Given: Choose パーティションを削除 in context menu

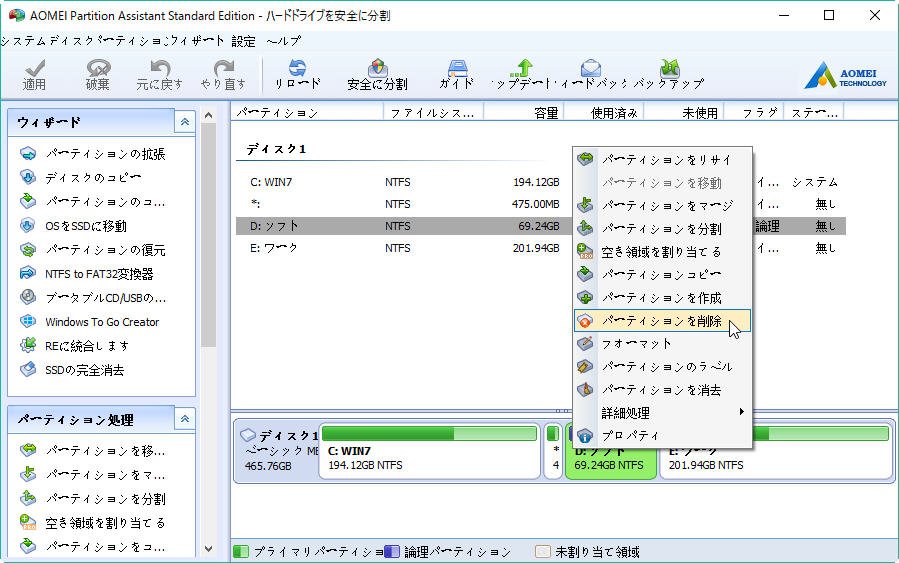Looking at the screenshot, I should [663, 320].
